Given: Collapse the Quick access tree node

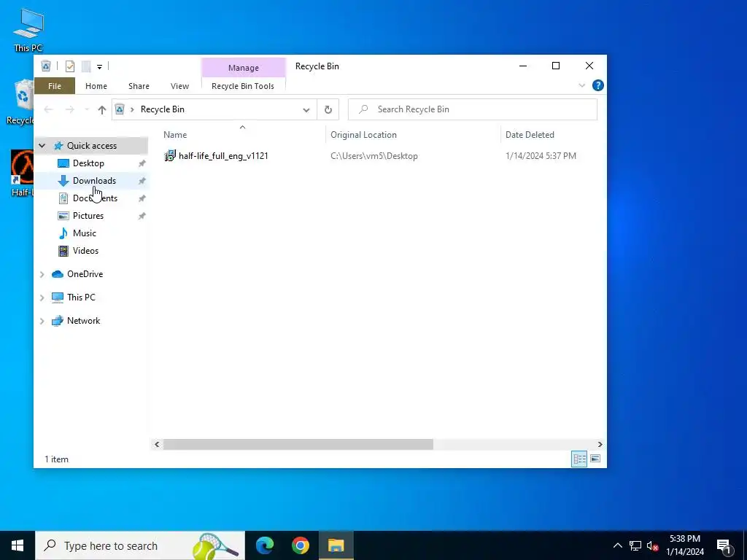Looking at the screenshot, I should (x=42, y=146).
